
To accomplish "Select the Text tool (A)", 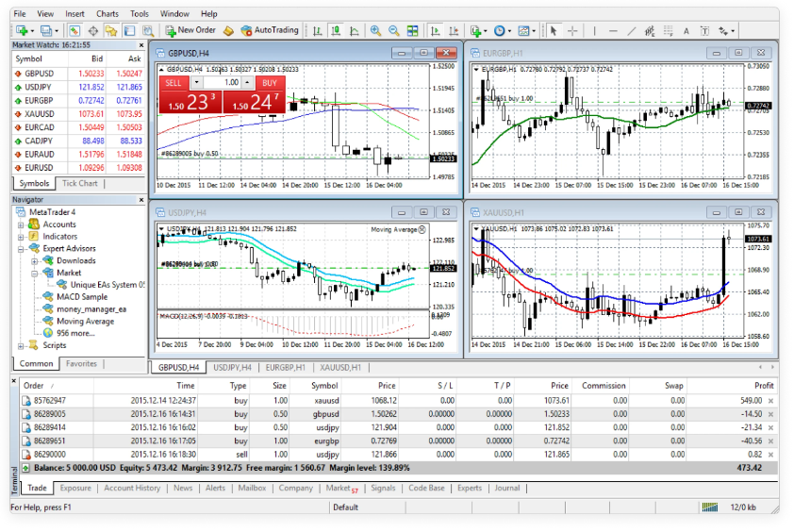I will 686,31.
